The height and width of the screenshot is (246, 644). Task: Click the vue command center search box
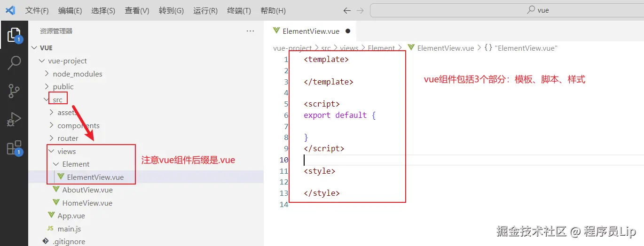point(507,10)
